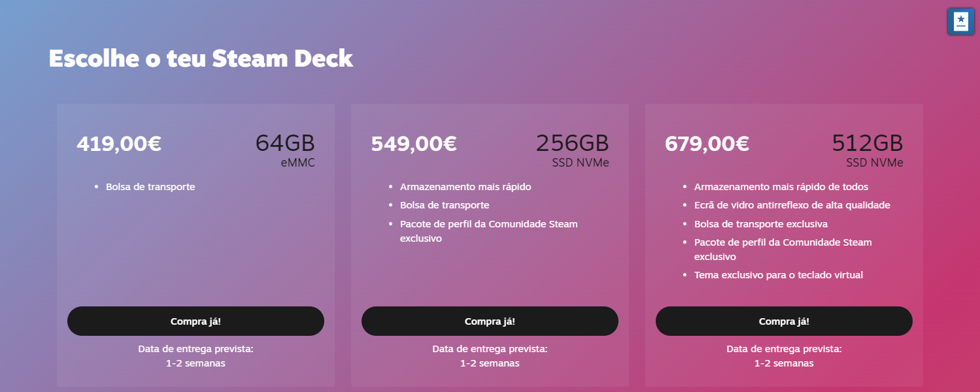Click "Bolsa de transporte exclusiva" feature
Screen dimensions: 980x392
tap(761, 224)
